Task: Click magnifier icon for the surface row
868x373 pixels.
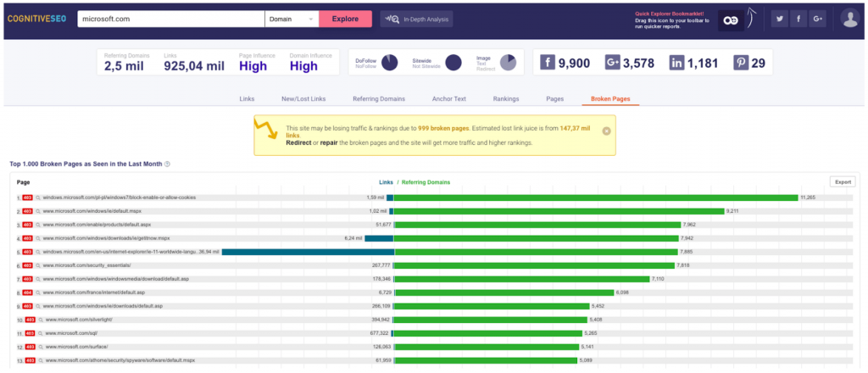Action: [x=41, y=347]
